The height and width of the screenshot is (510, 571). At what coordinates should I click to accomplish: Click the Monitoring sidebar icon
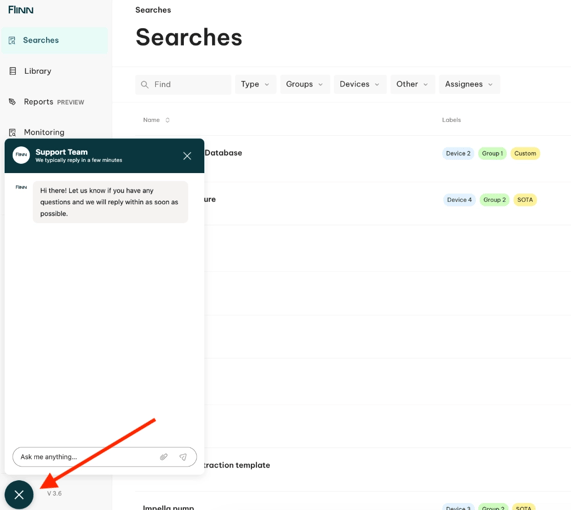click(x=12, y=132)
